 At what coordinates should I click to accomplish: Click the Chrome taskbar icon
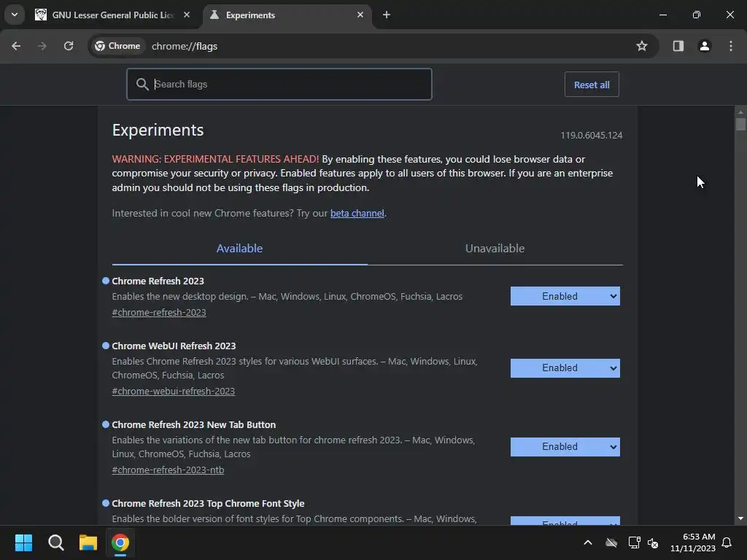(x=120, y=542)
